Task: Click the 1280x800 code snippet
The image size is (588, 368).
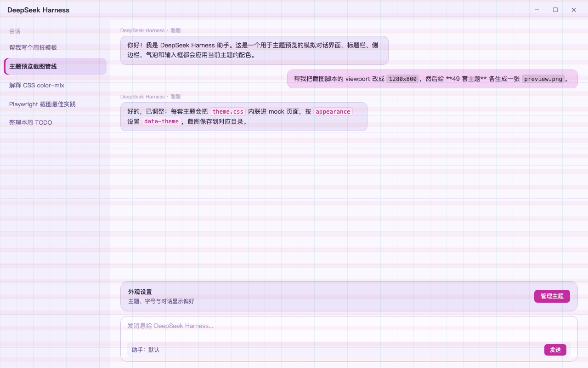Action: (x=403, y=79)
